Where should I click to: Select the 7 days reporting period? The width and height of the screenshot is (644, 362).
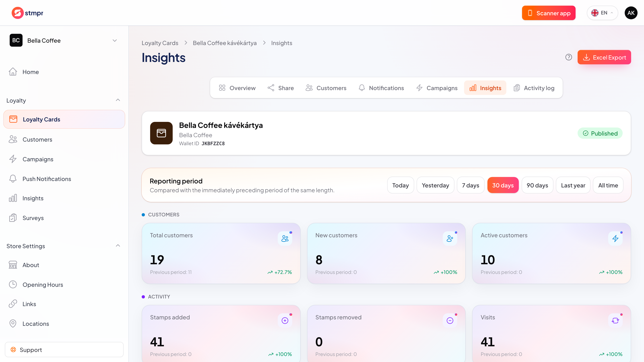coord(471,185)
